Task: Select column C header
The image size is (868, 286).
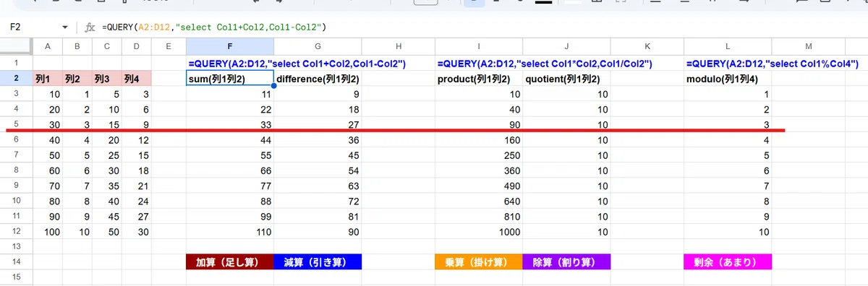Action: (106, 46)
